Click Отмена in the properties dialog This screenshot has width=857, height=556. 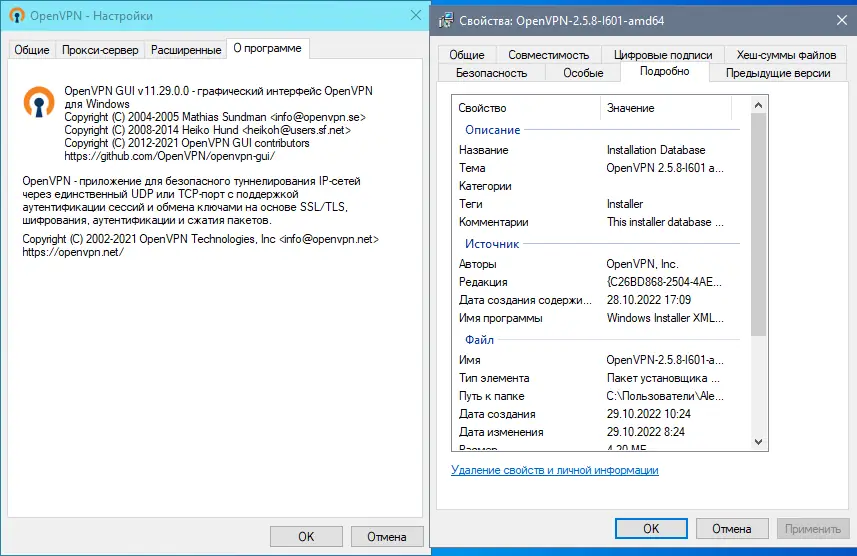730,528
